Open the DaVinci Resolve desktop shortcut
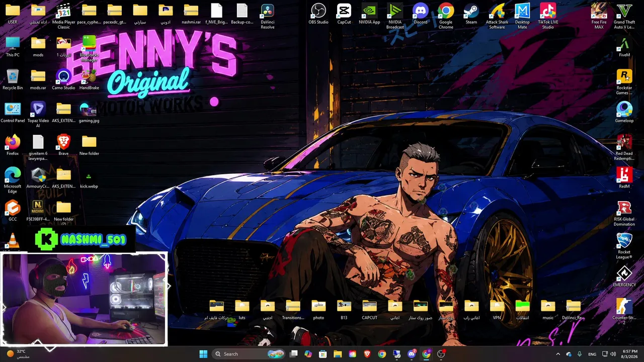 267,17
